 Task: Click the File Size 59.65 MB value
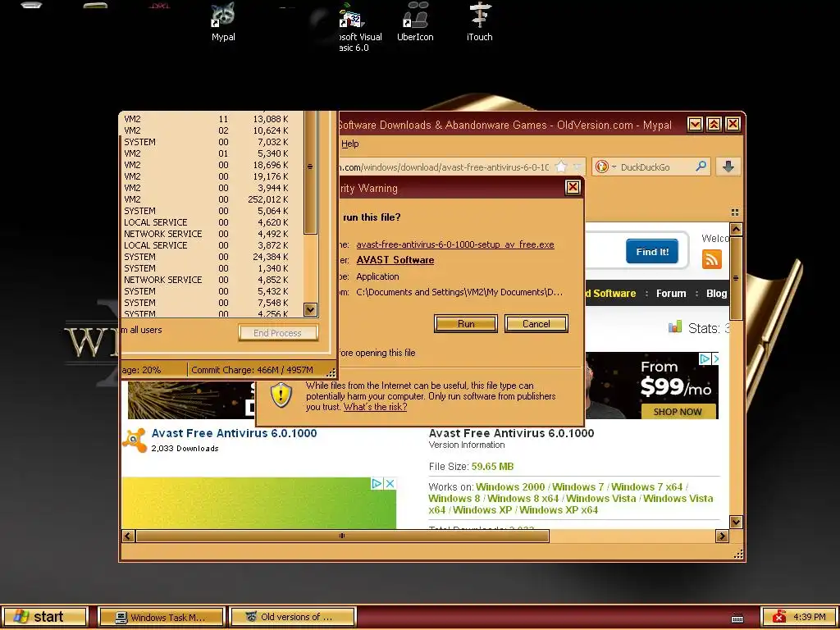(492, 467)
